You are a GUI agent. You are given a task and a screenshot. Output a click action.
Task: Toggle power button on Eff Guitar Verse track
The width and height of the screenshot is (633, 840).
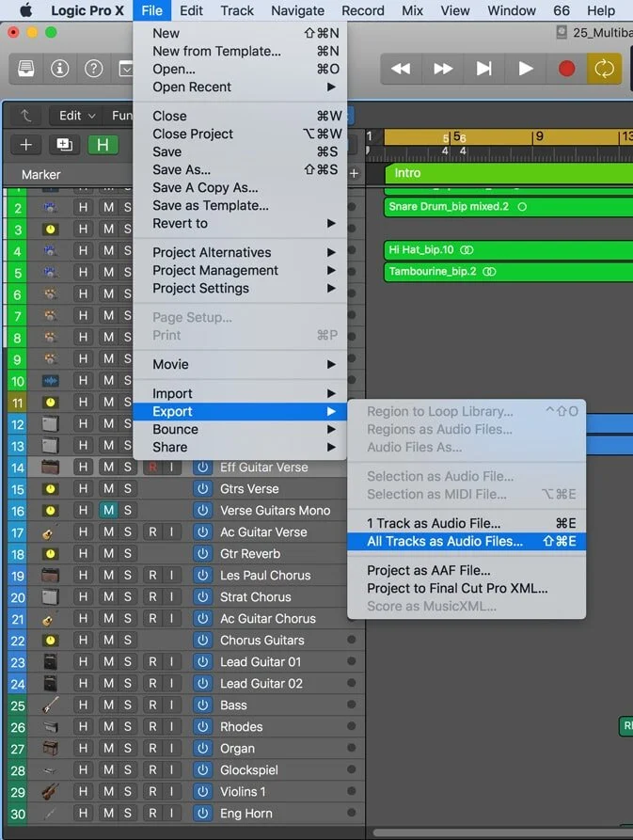tap(202, 468)
